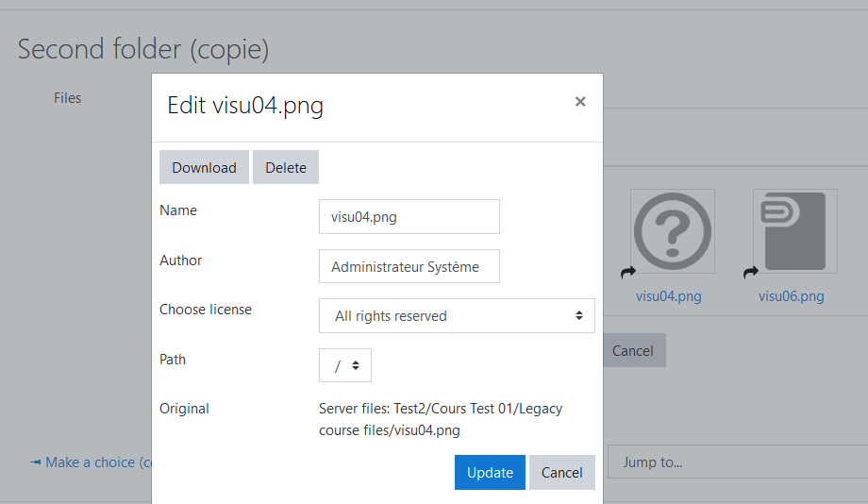Click the Download button
This screenshot has width=868, height=504.
click(205, 167)
